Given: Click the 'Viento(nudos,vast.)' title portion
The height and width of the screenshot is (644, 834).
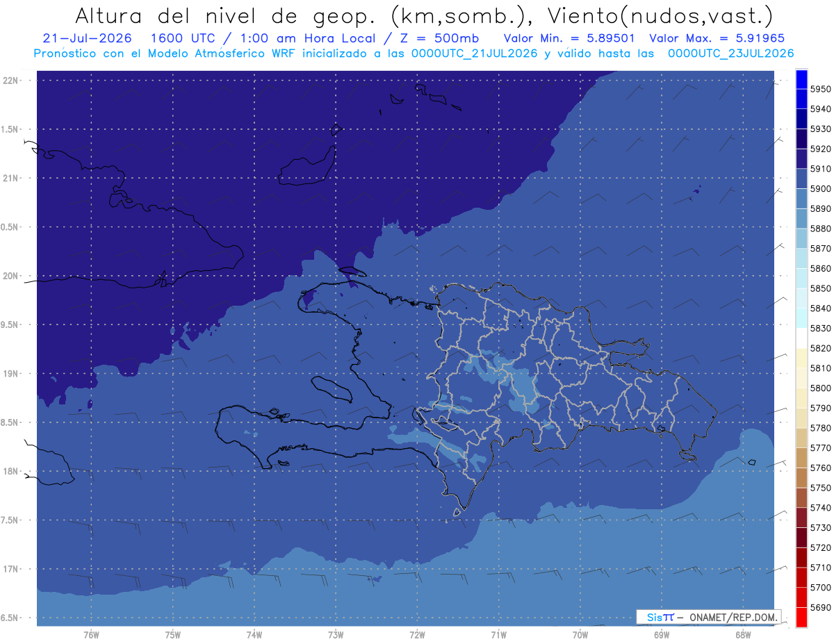Looking at the screenshot, I should pyautogui.click(x=660, y=15).
